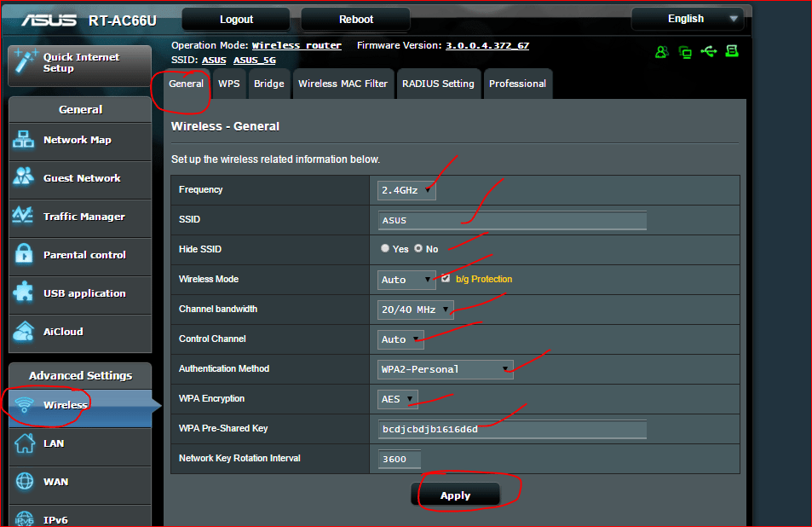
Task: Click the Apply button
Action: pos(456,495)
